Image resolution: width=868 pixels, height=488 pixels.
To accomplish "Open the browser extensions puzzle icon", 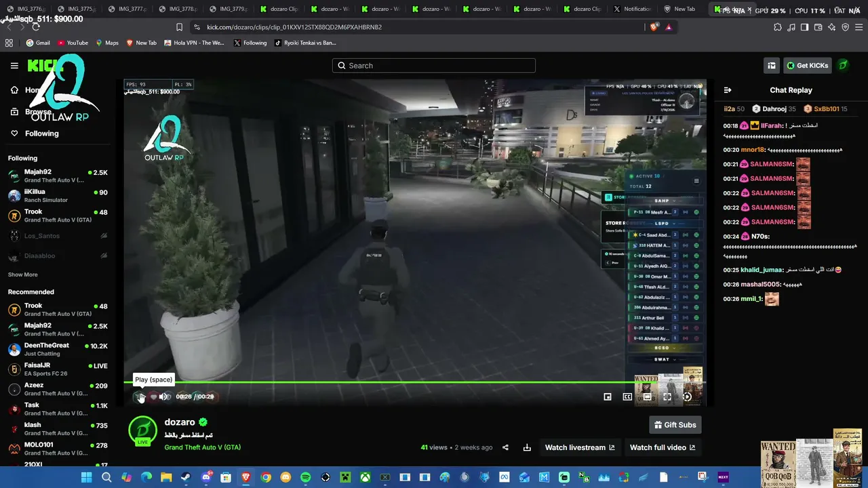I will (777, 27).
